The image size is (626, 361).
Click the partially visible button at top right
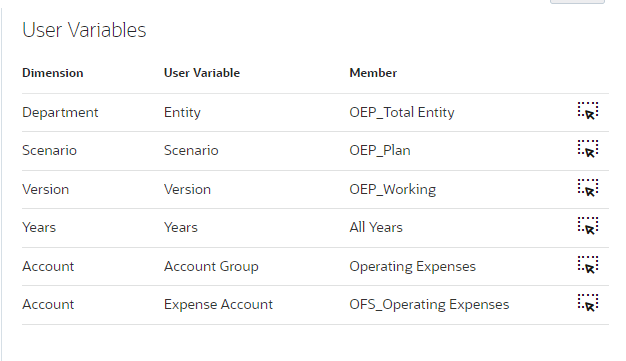tap(577, 2)
